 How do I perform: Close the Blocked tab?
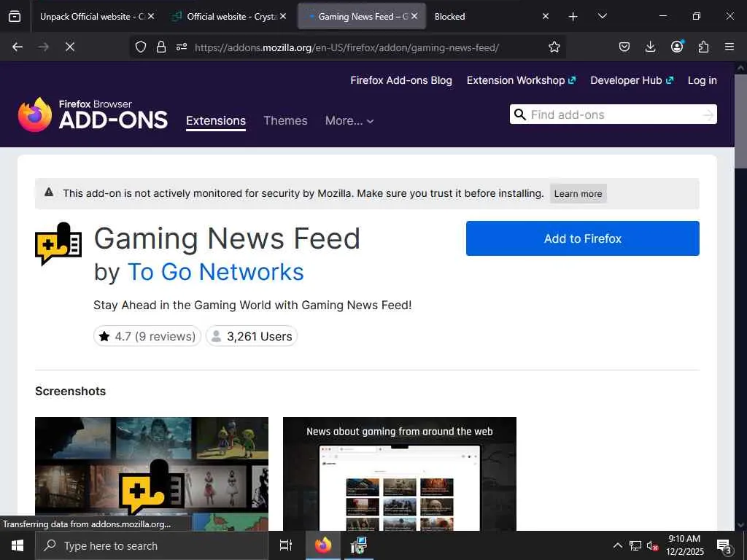(546, 16)
